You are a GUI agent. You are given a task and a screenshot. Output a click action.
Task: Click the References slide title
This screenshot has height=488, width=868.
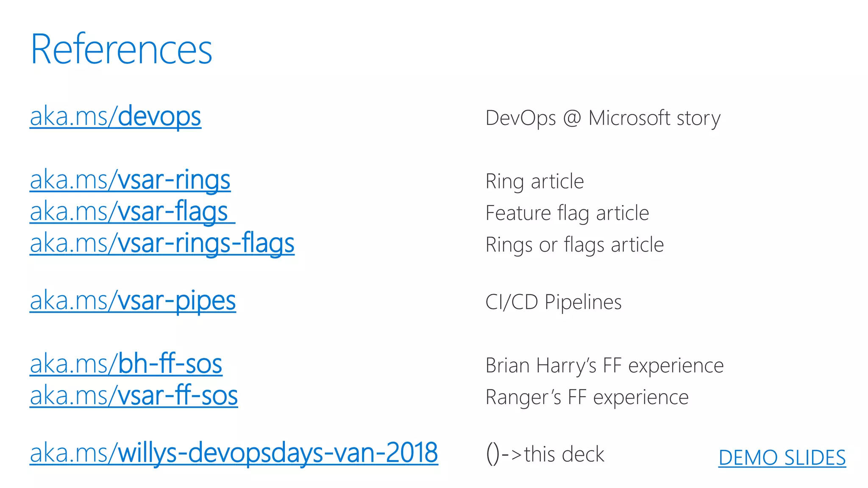coord(121,50)
